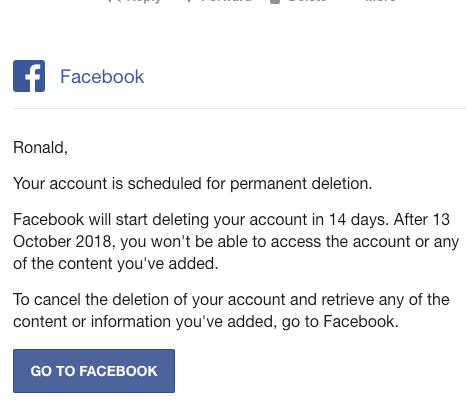Click the Forward arrow icon at top

pos(190,1)
